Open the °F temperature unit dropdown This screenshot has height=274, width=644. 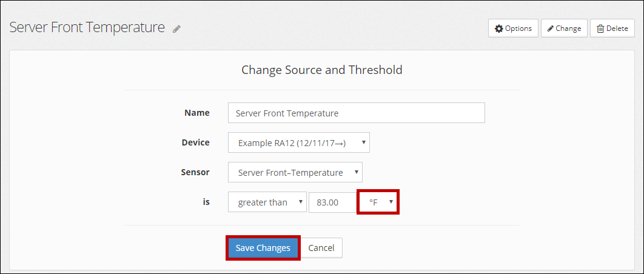[x=378, y=202]
